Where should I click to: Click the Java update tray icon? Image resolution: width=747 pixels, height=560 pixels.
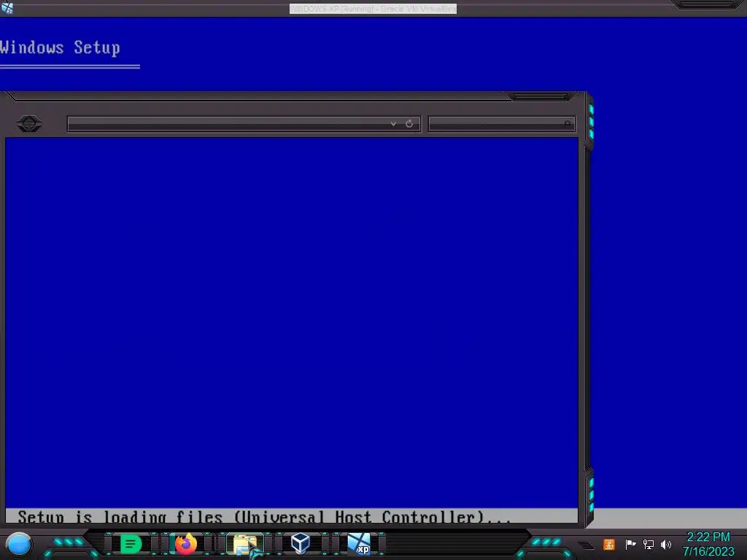pos(609,544)
